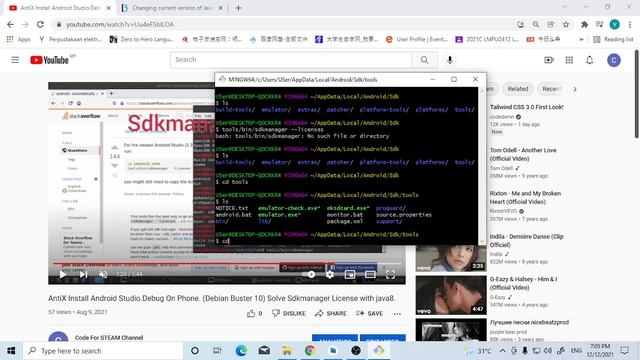Open the Create video camera icon
This screenshot has height=360, width=640.
(549, 60)
